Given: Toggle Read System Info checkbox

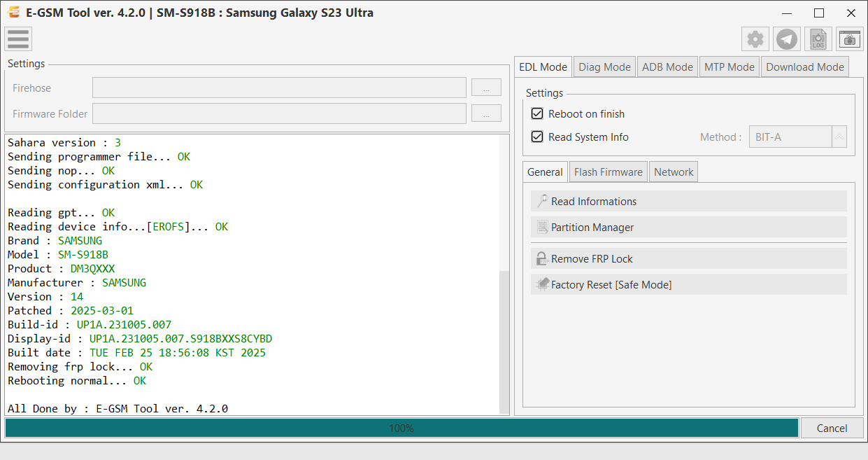Looking at the screenshot, I should (x=537, y=137).
